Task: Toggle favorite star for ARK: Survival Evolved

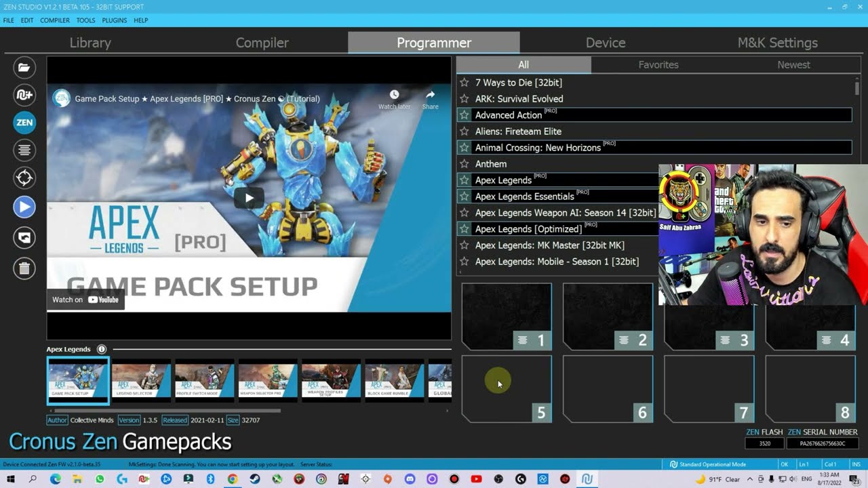Action: click(465, 99)
